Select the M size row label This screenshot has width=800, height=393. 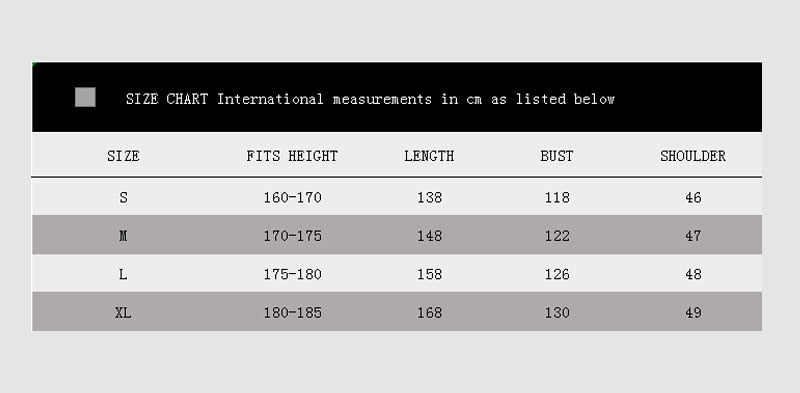click(123, 236)
